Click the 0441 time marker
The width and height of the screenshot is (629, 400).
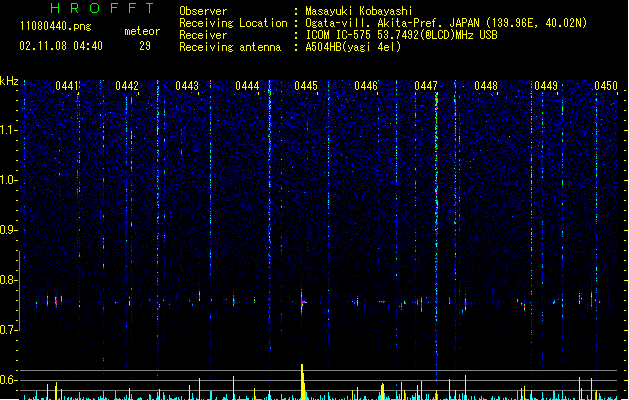pos(67,86)
